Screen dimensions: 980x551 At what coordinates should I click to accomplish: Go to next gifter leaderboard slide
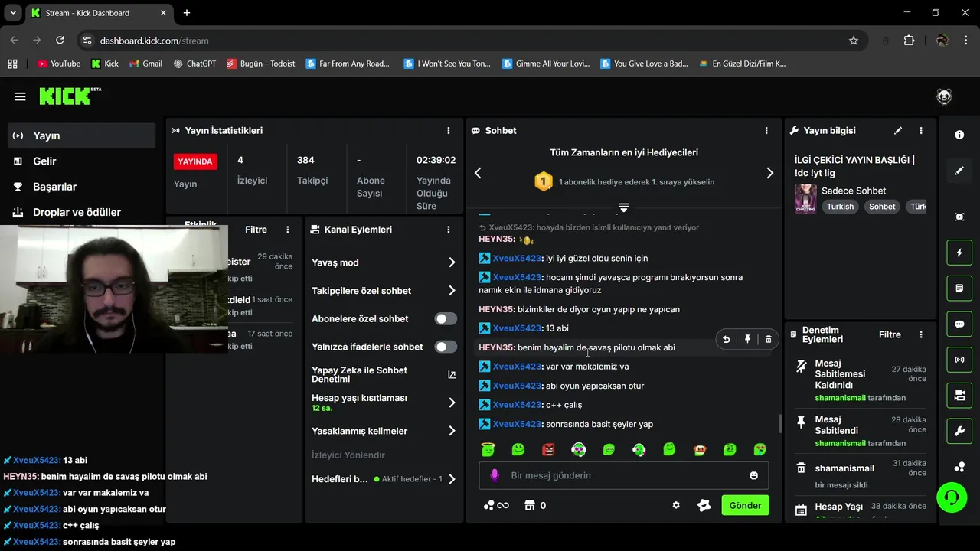[x=769, y=173]
